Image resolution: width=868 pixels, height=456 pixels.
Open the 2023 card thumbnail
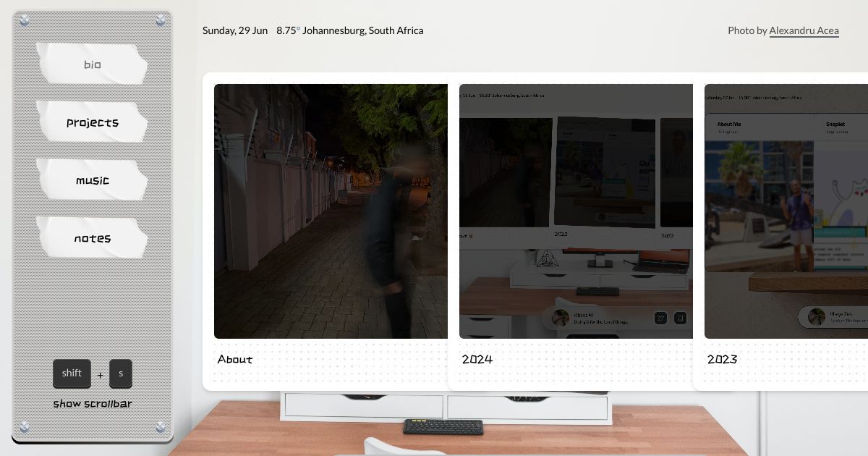click(786, 211)
